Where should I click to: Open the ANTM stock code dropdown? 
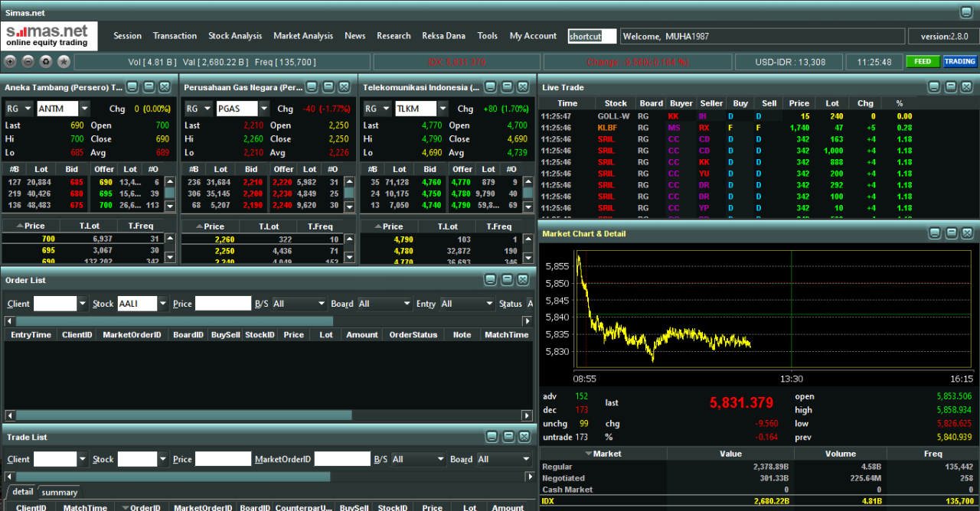pos(84,109)
